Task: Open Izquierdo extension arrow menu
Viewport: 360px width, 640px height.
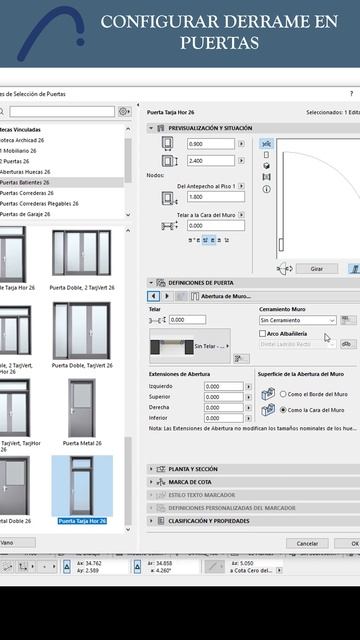Action: click(248, 387)
